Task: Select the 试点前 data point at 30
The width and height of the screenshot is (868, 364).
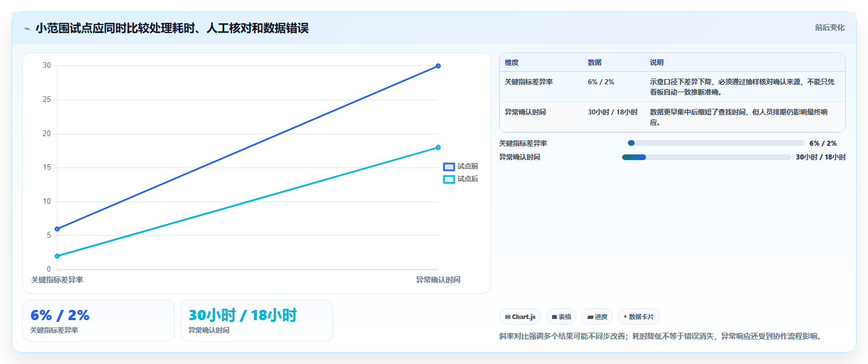Action: [x=438, y=66]
